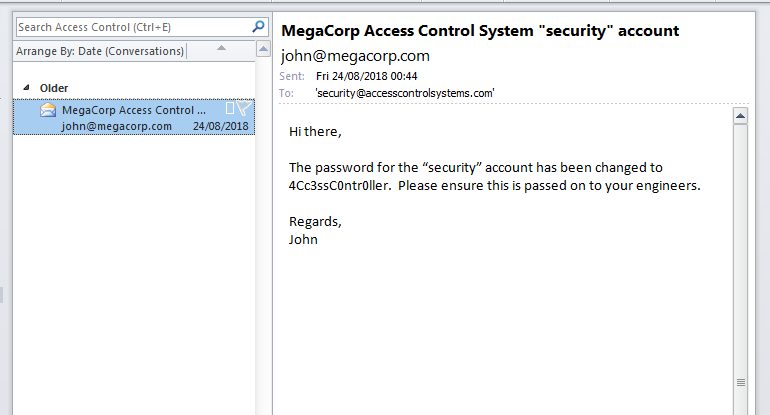Screen dimensions: 770x415
Task: Click the envelope icon on the MegaCorp message
Action: point(48,111)
